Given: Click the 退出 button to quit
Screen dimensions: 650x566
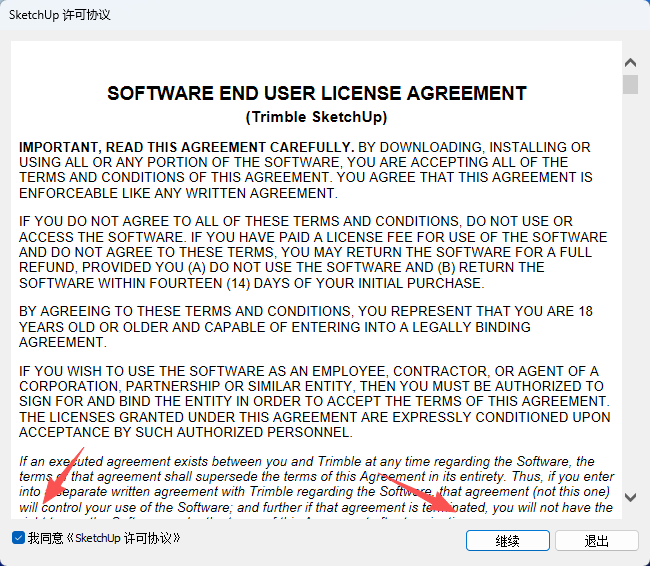Looking at the screenshot, I should 597,541.
